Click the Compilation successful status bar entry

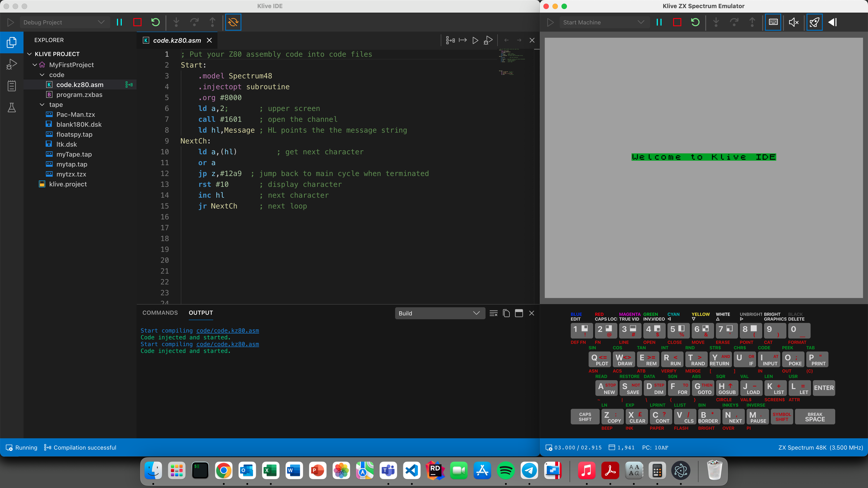pyautogui.click(x=80, y=448)
